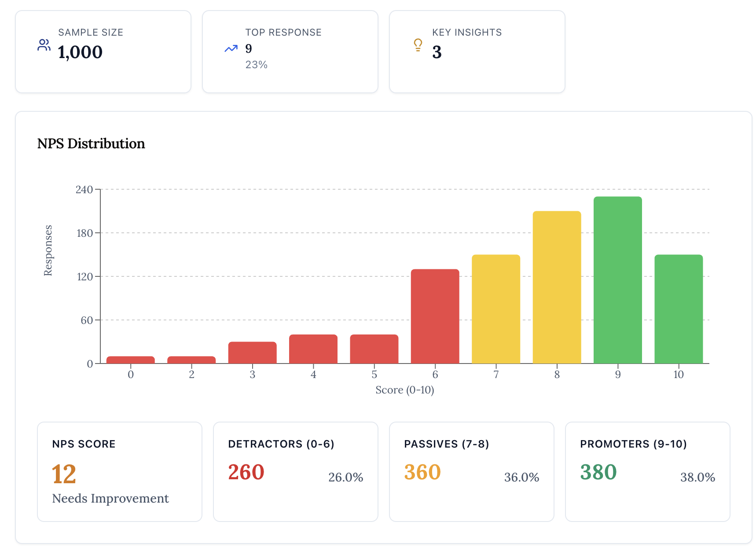The width and height of the screenshot is (756, 551).
Task: Select the red bar for score 3
Action: click(x=253, y=353)
